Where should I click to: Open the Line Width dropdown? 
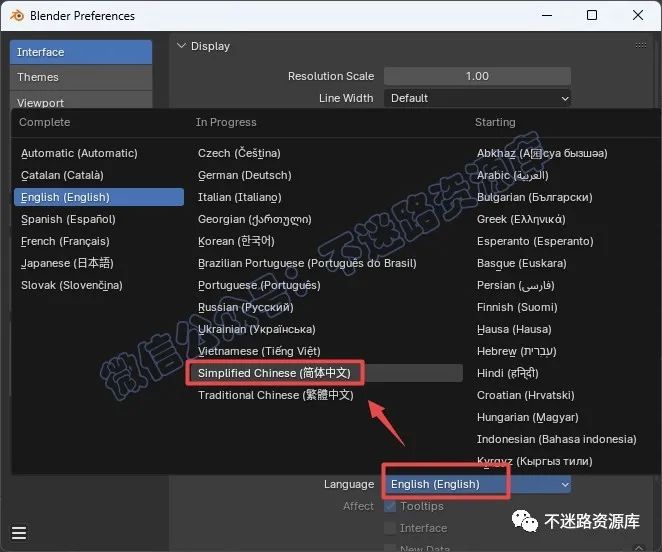(478, 98)
